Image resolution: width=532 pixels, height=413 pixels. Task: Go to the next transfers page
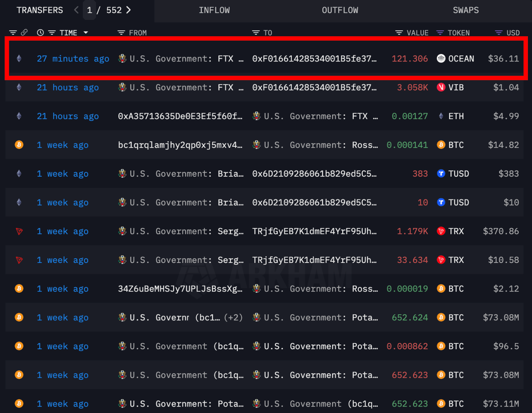click(129, 10)
